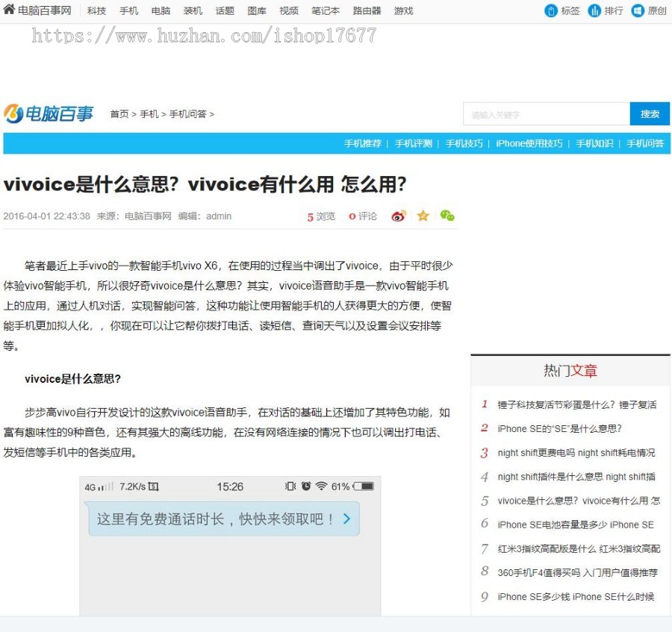The width and height of the screenshot is (672, 632).
Task: Open hot article 360手机F4值得买吗
Action: click(x=577, y=572)
